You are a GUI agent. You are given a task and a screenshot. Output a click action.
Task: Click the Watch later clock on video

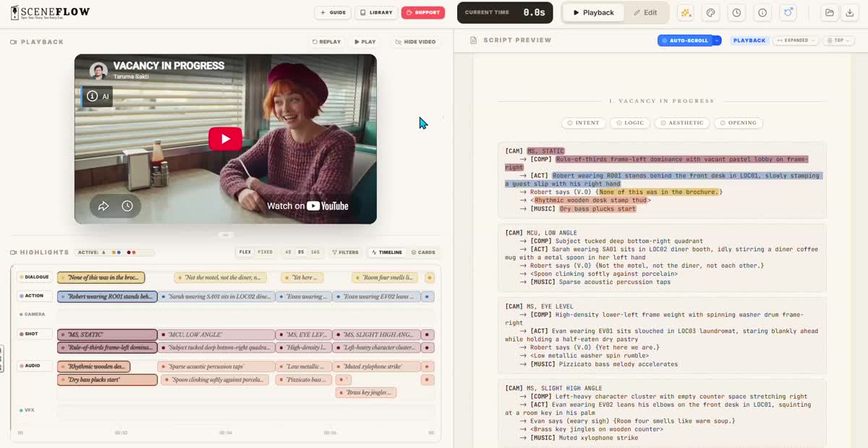[x=127, y=206]
